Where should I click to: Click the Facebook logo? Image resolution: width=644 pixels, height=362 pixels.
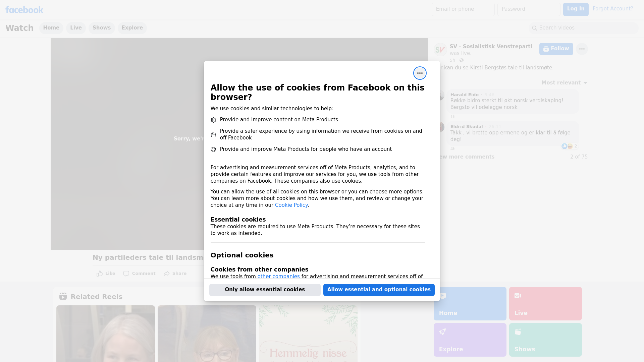coord(24,10)
